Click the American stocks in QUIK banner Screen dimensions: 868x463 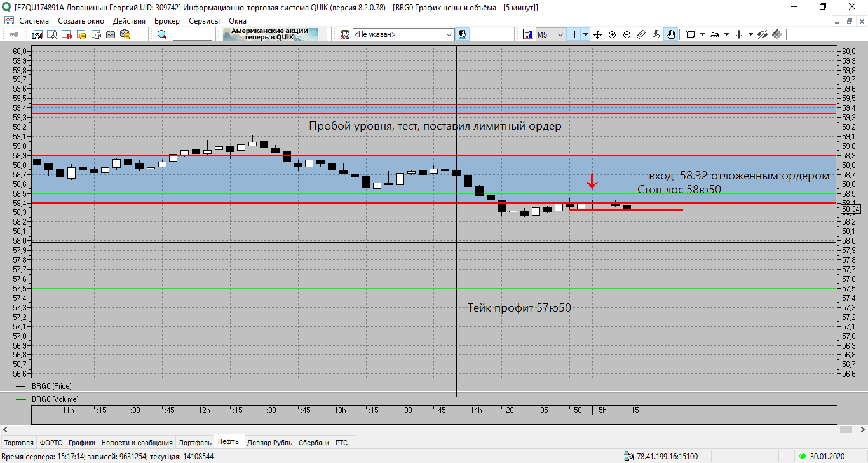click(270, 34)
